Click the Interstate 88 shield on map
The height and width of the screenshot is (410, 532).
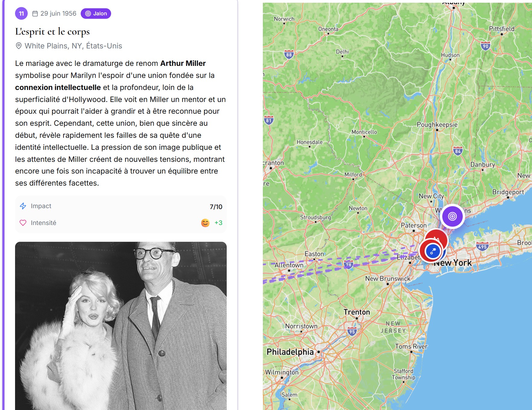(x=289, y=54)
